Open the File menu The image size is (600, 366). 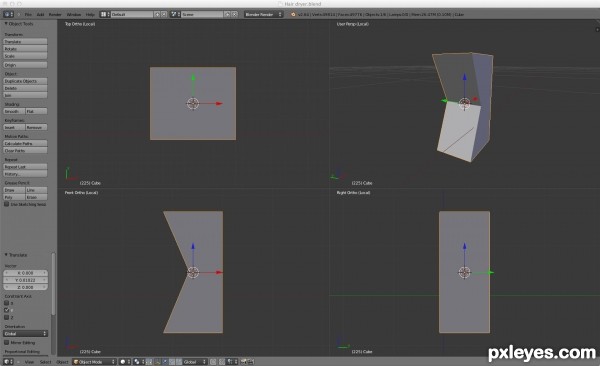click(x=28, y=15)
